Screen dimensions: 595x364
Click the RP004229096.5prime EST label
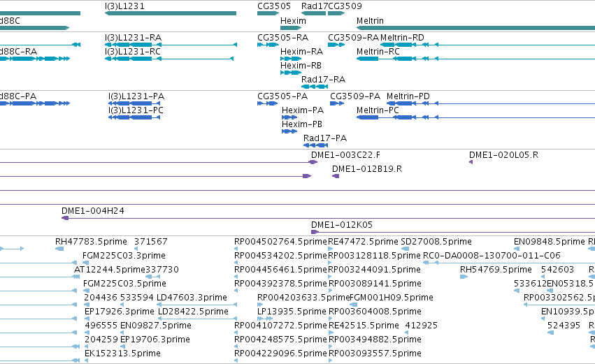[280, 354]
